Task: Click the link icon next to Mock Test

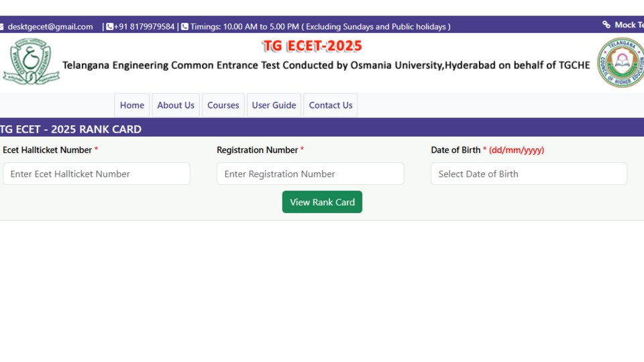Action: [606, 25]
